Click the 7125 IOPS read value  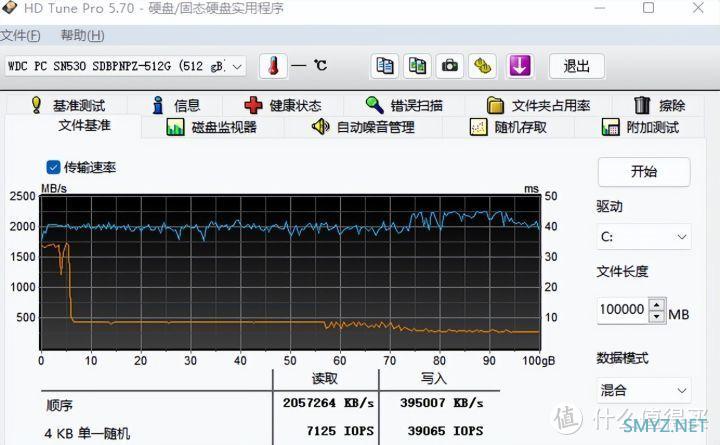[340, 431]
